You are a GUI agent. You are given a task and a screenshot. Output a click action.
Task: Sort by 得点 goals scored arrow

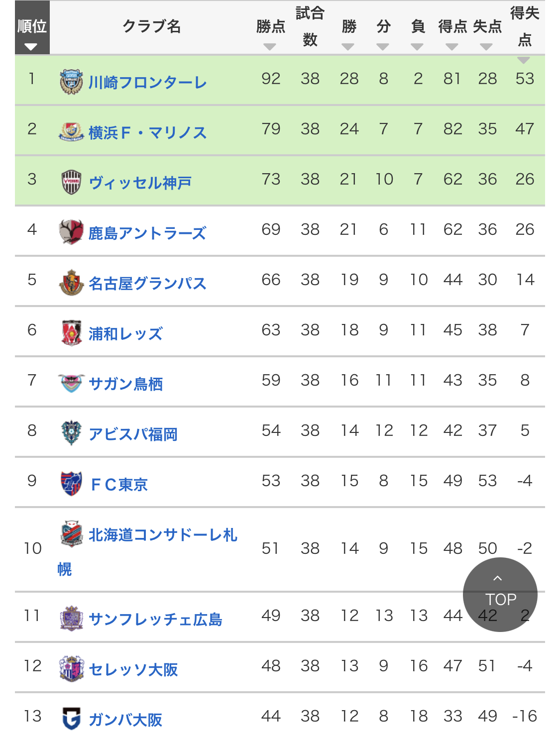coord(451,47)
